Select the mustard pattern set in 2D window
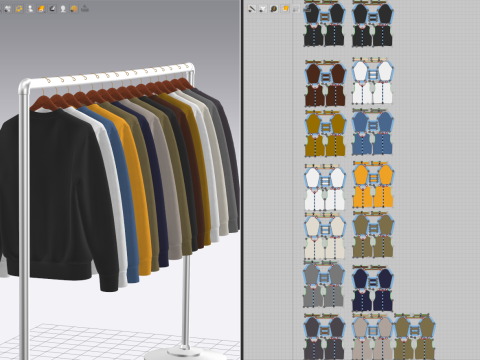 point(325,134)
